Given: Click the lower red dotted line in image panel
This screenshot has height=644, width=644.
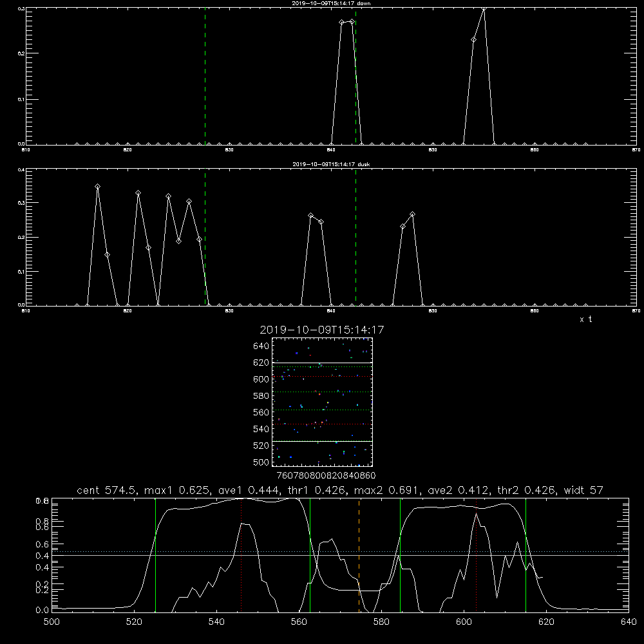Looking at the screenshot, I should pos(322,424).
